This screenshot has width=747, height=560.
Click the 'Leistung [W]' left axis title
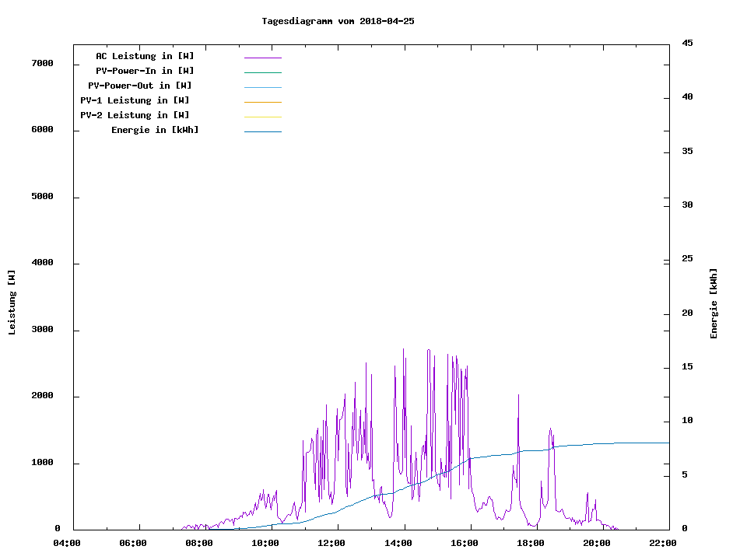12,303
